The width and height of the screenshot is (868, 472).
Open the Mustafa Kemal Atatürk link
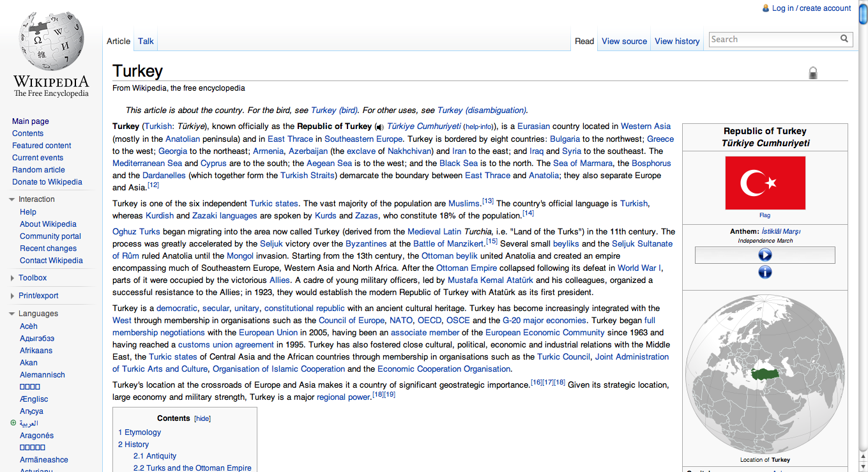491,280
